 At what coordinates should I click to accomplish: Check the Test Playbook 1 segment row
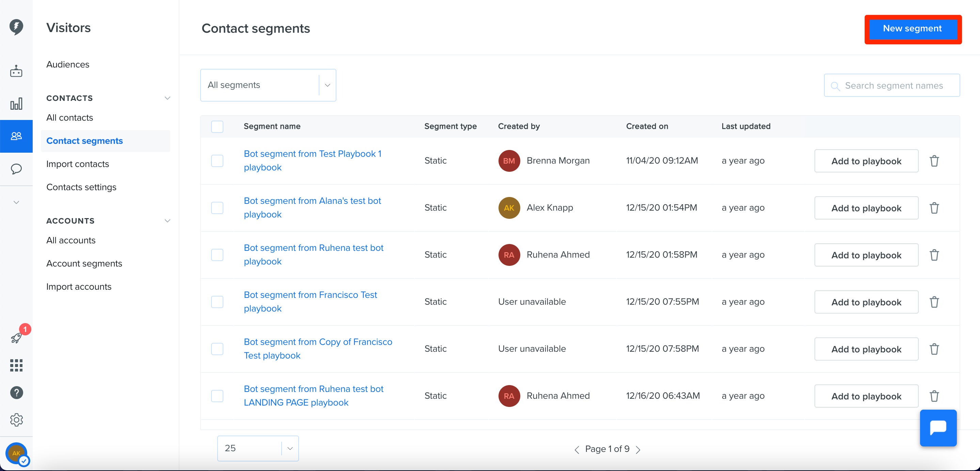coord(217,161)
